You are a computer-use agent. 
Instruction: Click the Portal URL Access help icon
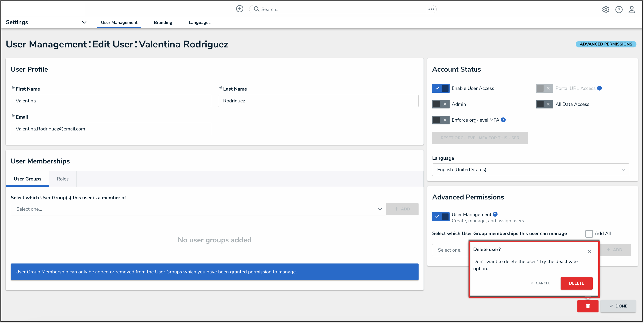coord(600,88)
